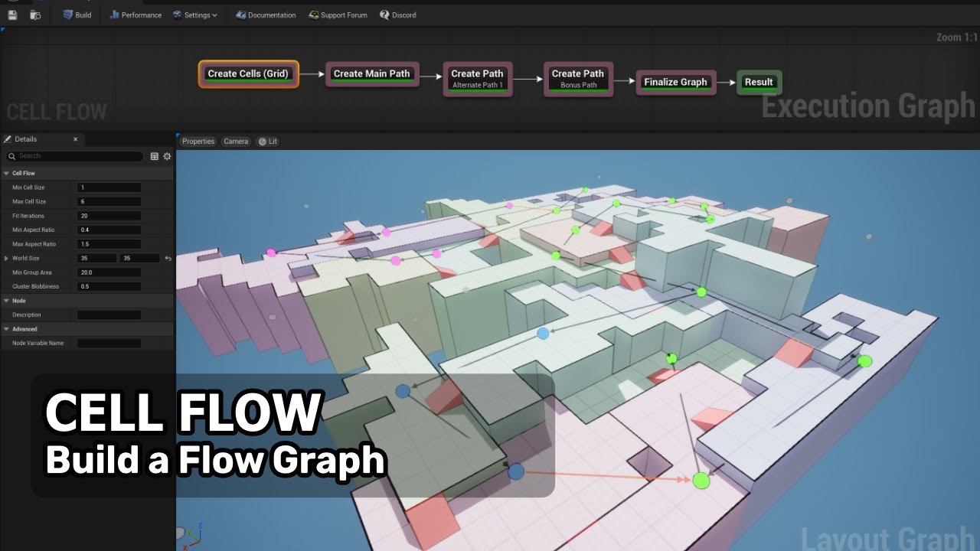The width and height of the screenshot is (980, 551).
Task: Edit the Max Cell Size value
Action: (x=109, y=201)
